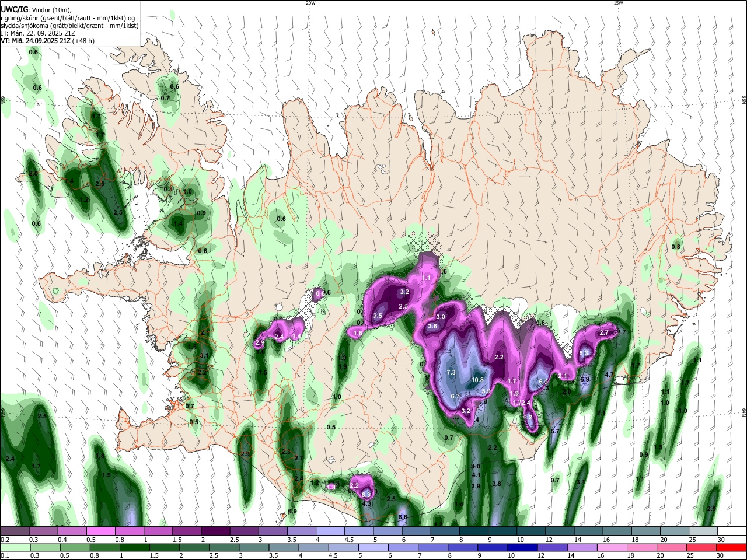Click the 10.8 precipitation value on the map

tap(478, 380)
